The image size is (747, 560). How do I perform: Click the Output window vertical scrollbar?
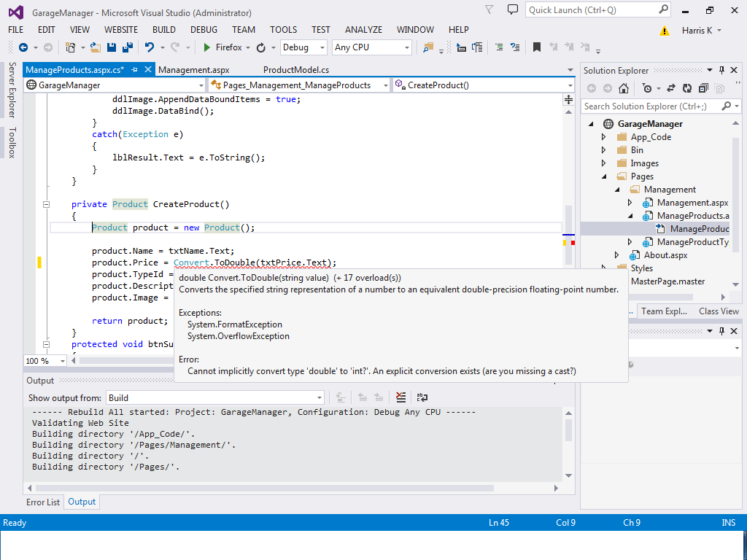coord(568,444)
